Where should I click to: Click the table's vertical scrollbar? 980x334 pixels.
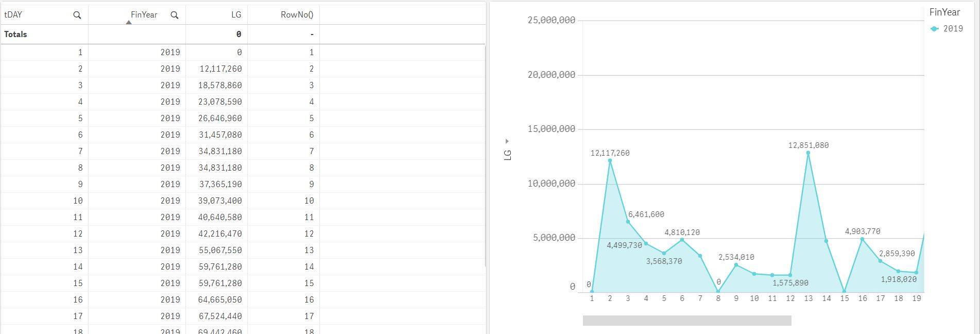pos(486,156)
